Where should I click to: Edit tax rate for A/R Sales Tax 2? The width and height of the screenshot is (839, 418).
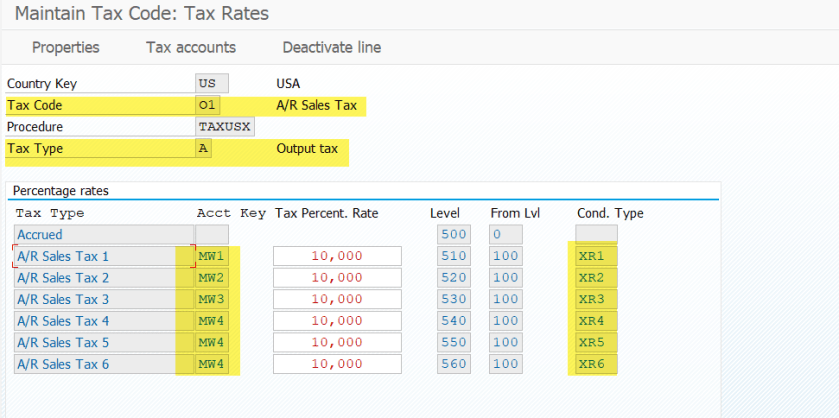tap(337, 277)
